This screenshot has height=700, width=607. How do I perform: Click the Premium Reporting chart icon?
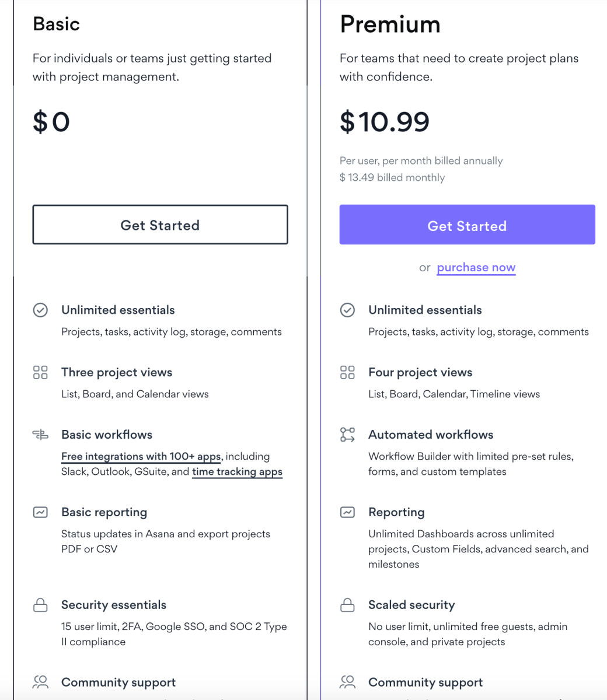347,512
